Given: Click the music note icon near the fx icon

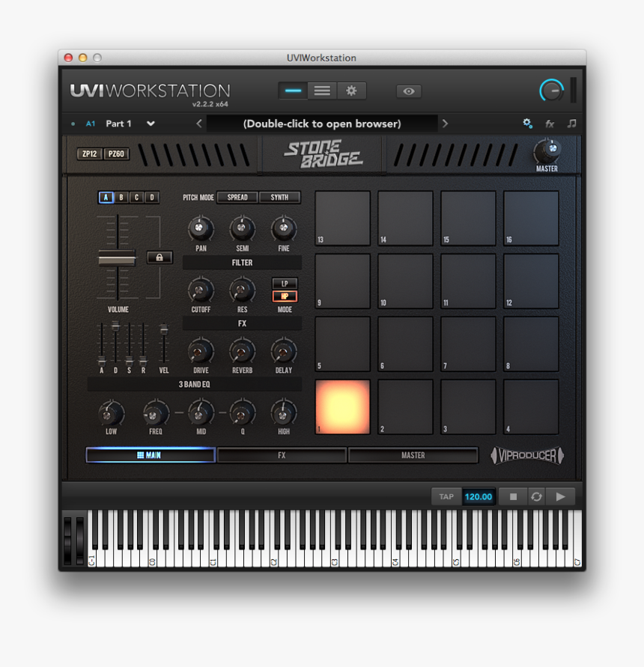Looking at the screenshot, I should pyautogui.click(x=571, y=124).
